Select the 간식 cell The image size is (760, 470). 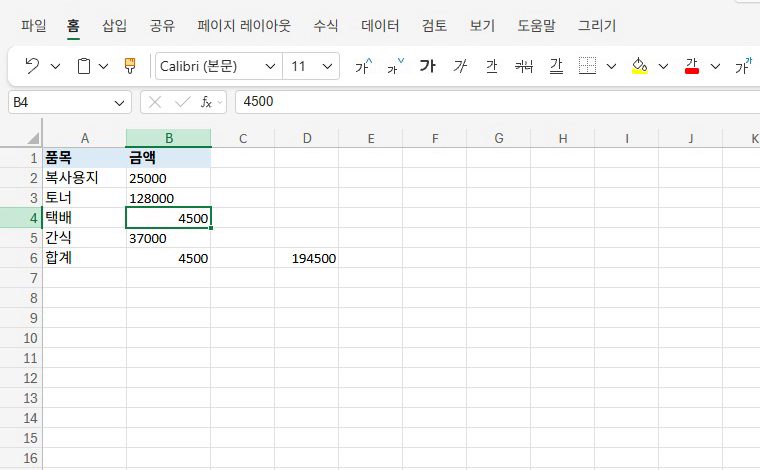click(x=85, y=238)
